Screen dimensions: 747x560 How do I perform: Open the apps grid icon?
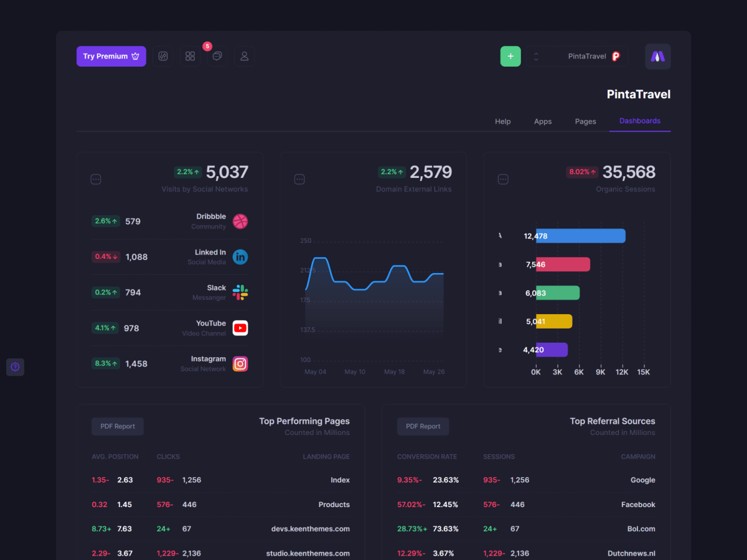[190, 56]
